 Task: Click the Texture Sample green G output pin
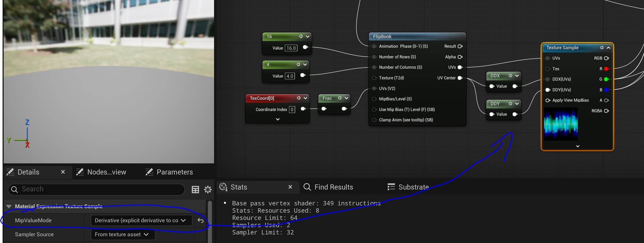(x=606, y=79)
